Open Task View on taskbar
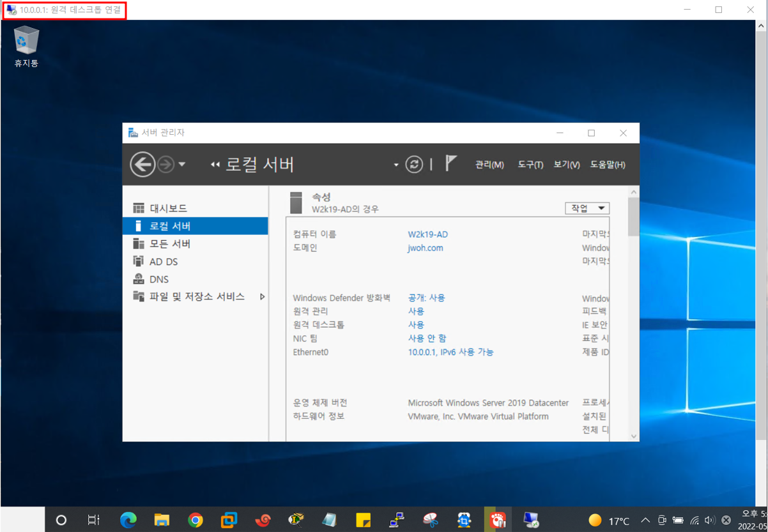768x532 pixels. click(94, 520)
